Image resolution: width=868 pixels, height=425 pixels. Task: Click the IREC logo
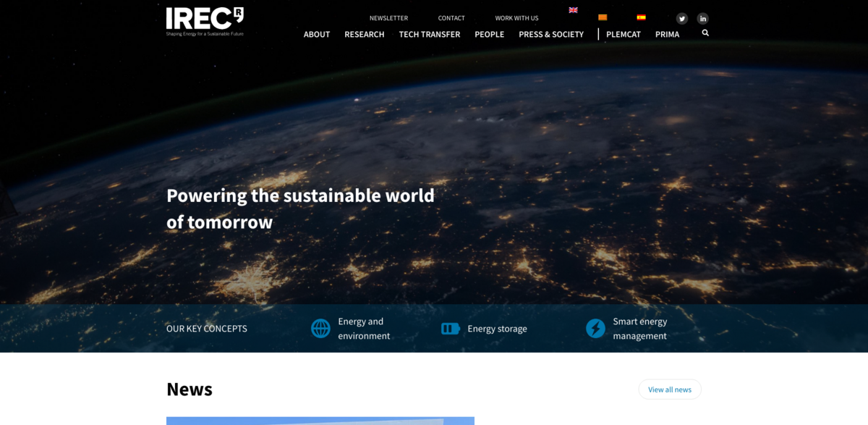(x=205, y=21)
